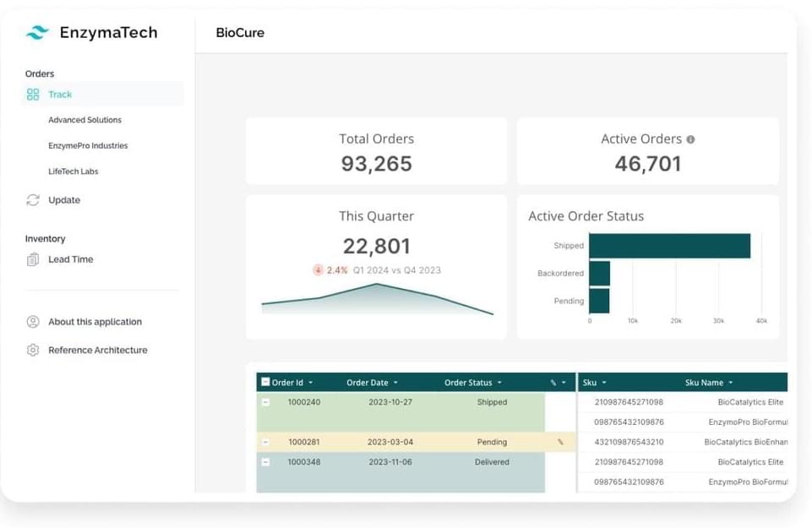Image resolution: width=812 pixels, height=528 pixels.
Task: Open the Order Status column dropdown arrow
Action: pos(499,383)
